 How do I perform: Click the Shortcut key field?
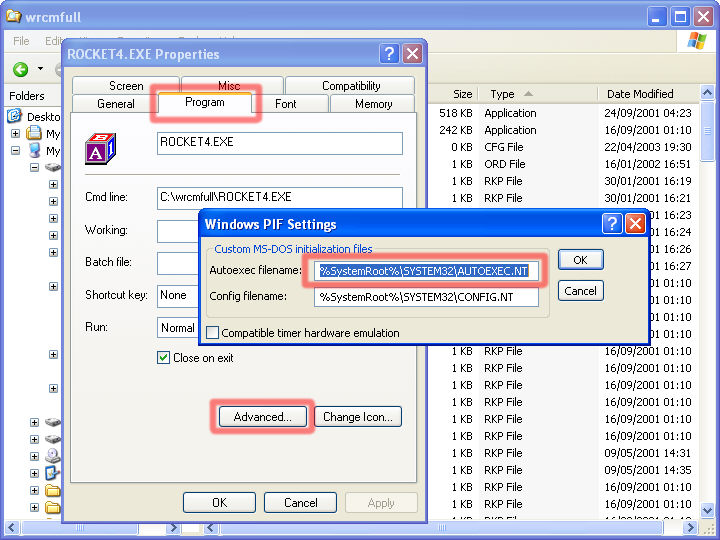pos(178,296)
